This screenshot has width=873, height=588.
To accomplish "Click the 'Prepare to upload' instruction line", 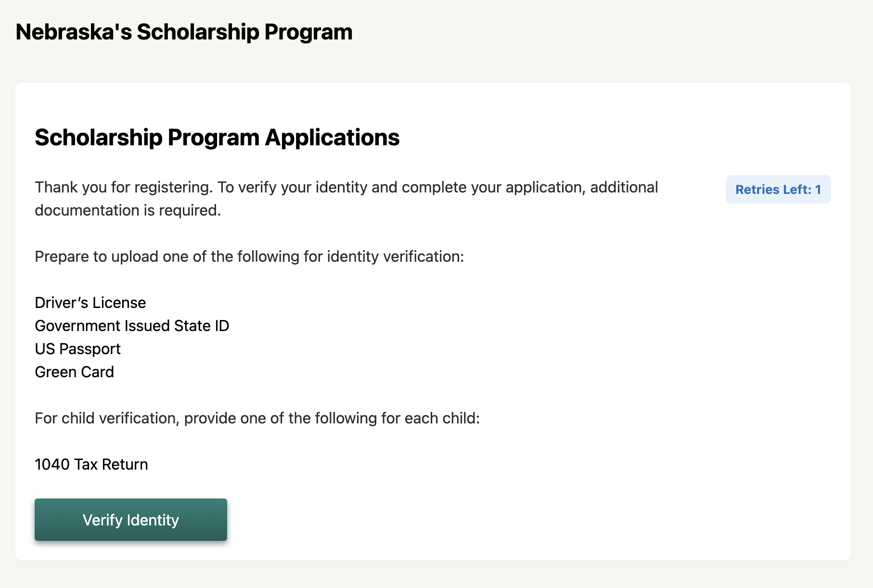I will [249, 256].
